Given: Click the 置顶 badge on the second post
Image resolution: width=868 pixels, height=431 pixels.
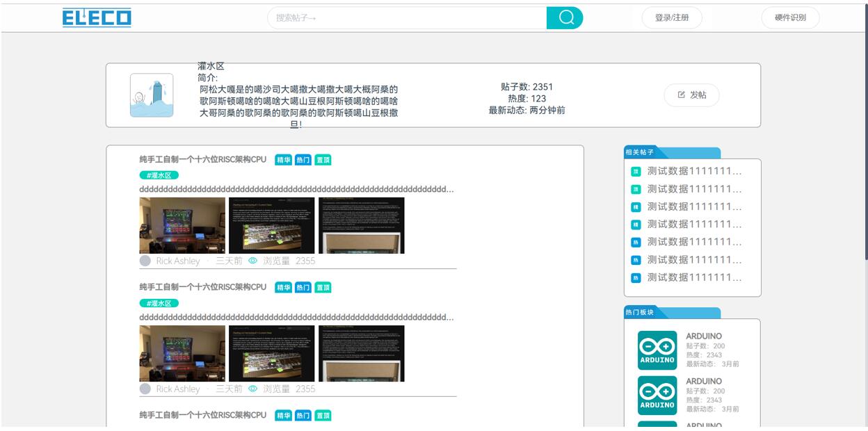Looking at the screenshot, I should point(323,288).
